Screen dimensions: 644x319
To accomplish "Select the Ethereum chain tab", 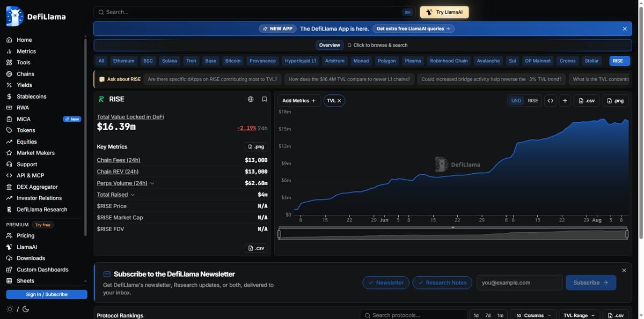I will (x=123, y=61).
